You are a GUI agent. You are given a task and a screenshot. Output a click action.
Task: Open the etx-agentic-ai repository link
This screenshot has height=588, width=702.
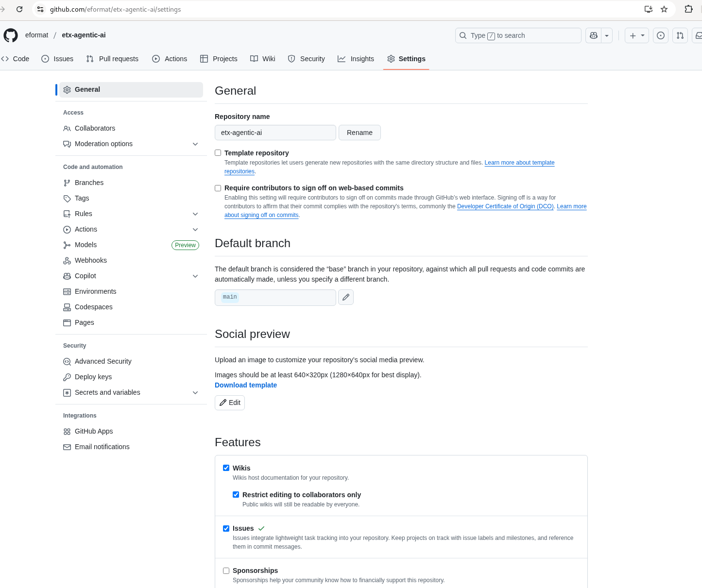(84, 35)
